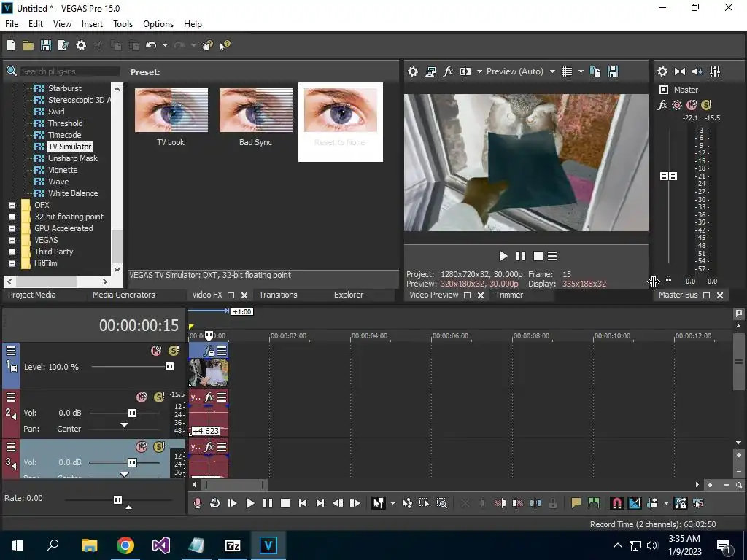Open Video Preview properties gear icon

pos(413,71)
